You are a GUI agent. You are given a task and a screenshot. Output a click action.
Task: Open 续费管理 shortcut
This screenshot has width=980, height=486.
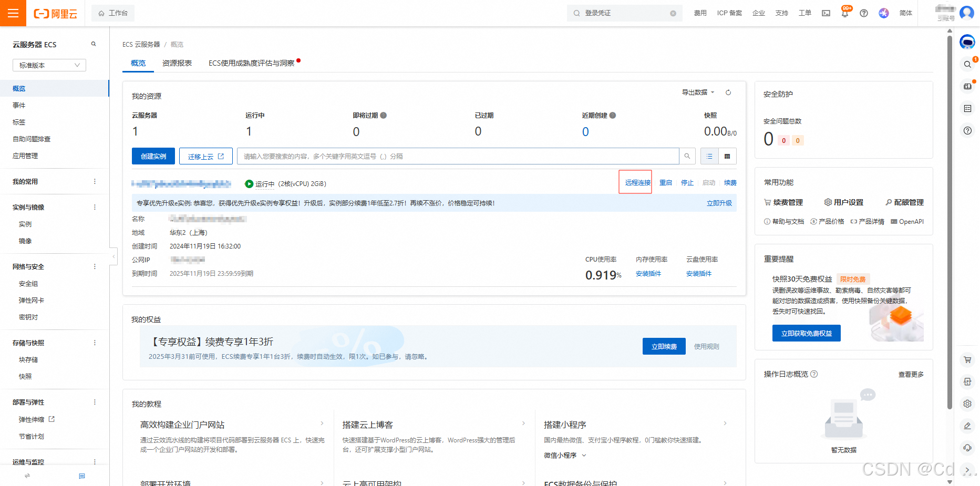783,202
